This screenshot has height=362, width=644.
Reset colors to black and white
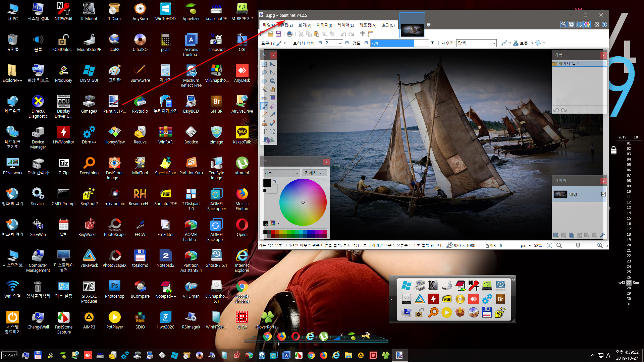click(x=265, y=191)
